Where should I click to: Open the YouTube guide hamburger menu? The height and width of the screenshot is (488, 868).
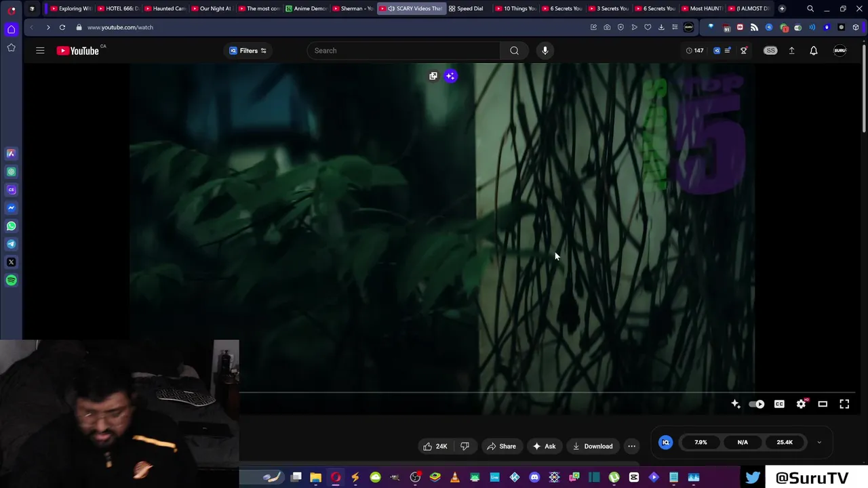pyautogui.click(x=40, y=50)
